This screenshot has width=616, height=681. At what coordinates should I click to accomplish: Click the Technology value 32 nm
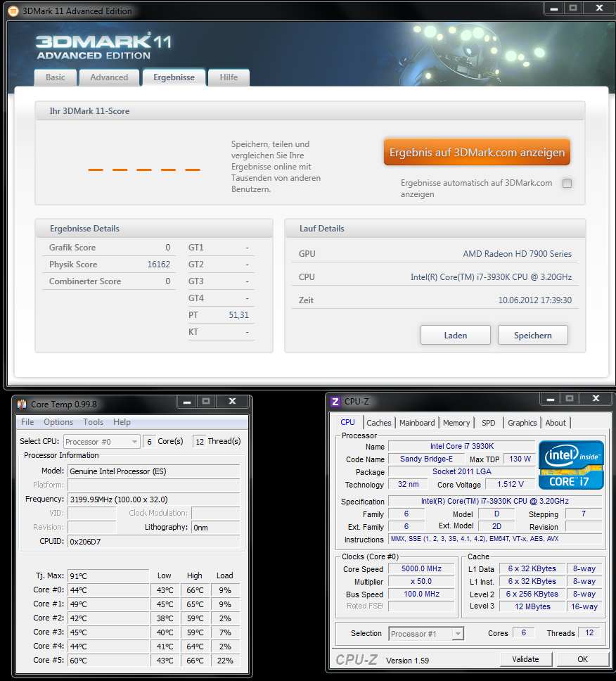pyautogui.click(x=408, y=484)
